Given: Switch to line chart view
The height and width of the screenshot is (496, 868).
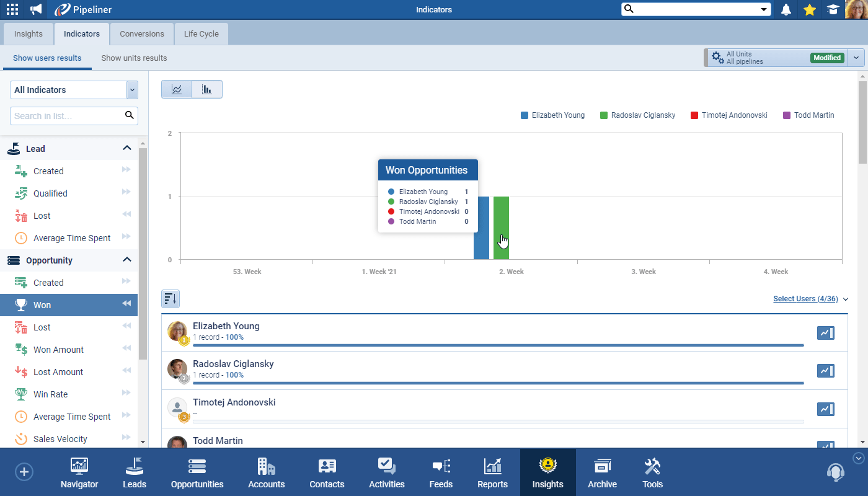Looking at the screenshot, I should (x=177, y=89).
